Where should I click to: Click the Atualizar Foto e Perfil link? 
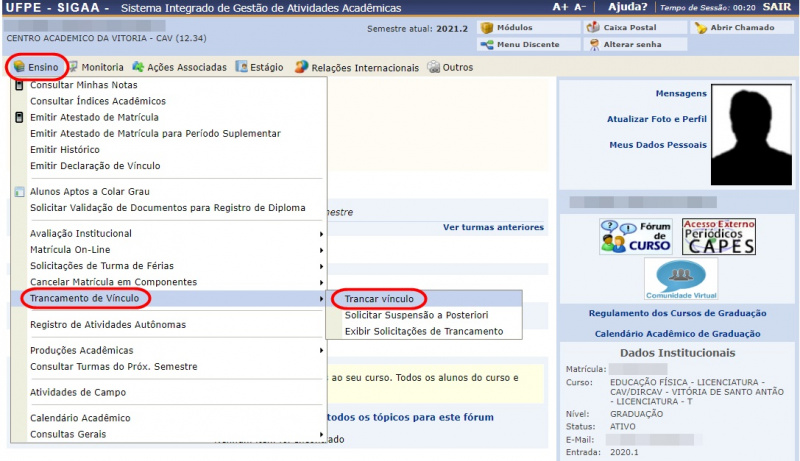pyautogui.click(x=656, y=119)
